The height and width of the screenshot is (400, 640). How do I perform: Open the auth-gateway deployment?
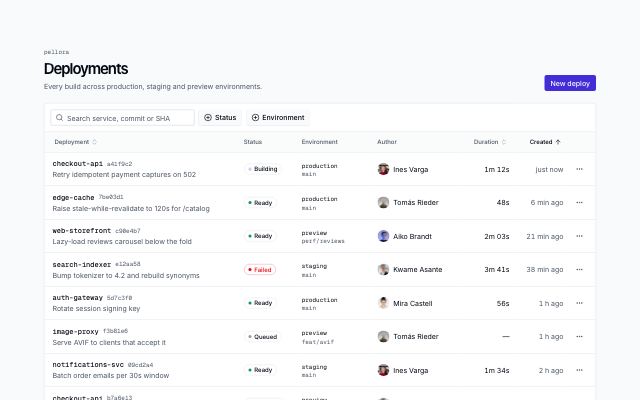(78, 298)
